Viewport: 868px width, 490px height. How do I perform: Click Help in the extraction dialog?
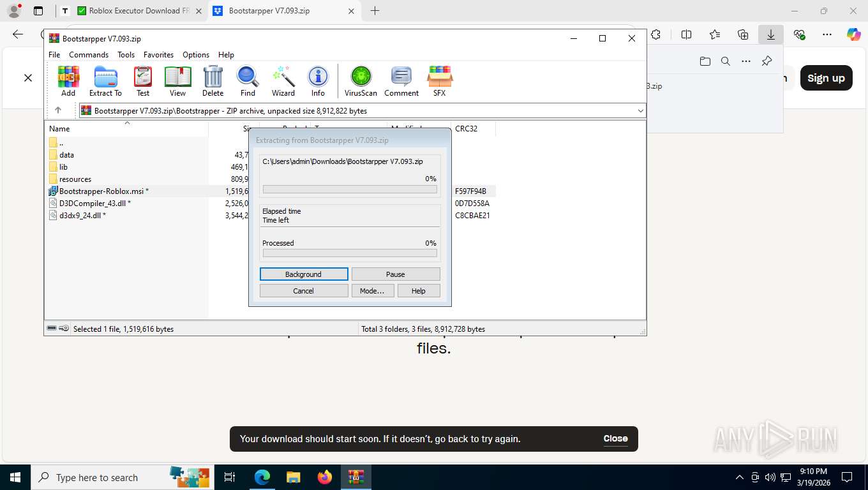pos(419,291)
